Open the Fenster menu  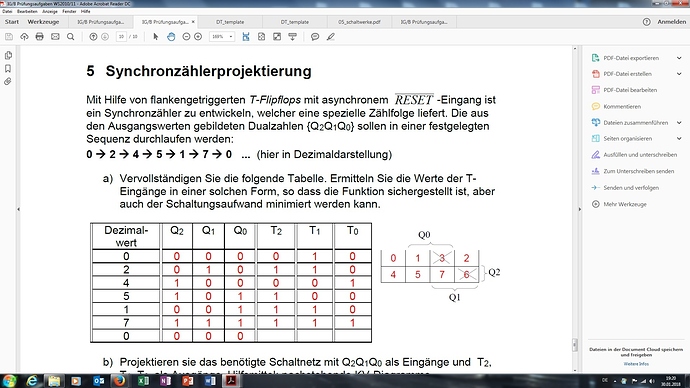(69, 11)
